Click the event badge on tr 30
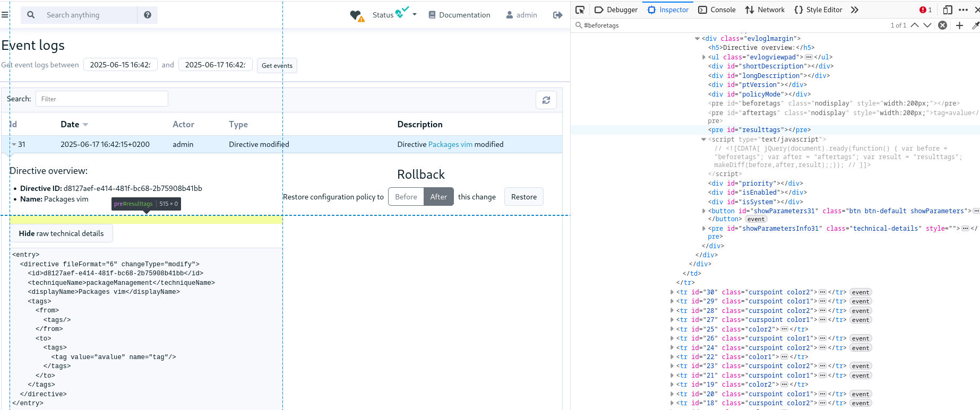This screenshot has width=980, height=410. tap(861, 292)
